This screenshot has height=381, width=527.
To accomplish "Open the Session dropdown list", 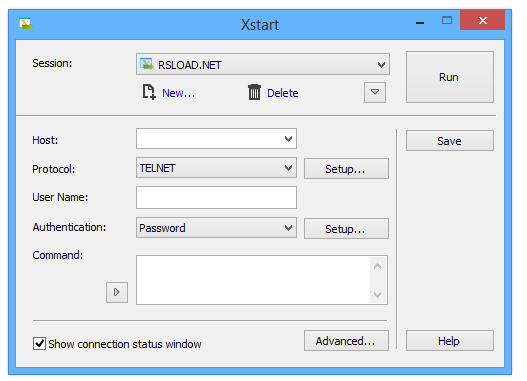I will click(263, 64).
